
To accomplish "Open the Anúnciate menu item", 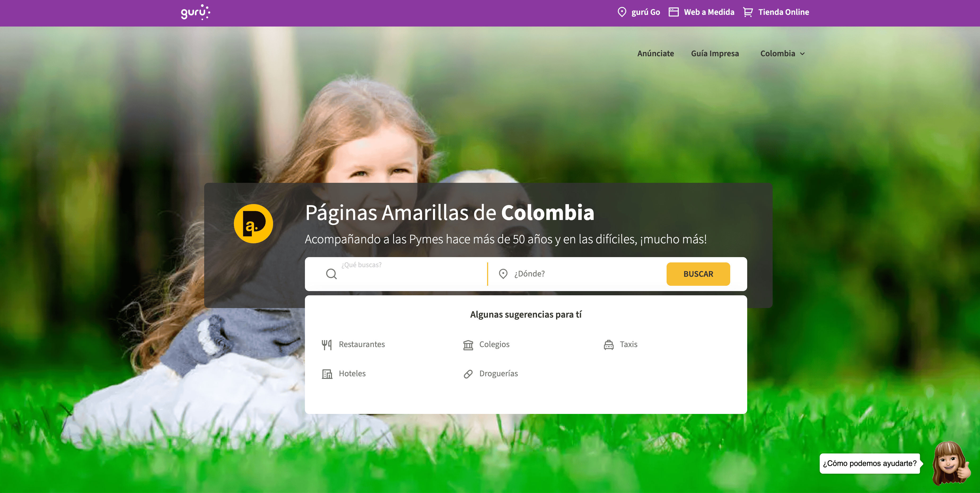I will tap(655, 54).
